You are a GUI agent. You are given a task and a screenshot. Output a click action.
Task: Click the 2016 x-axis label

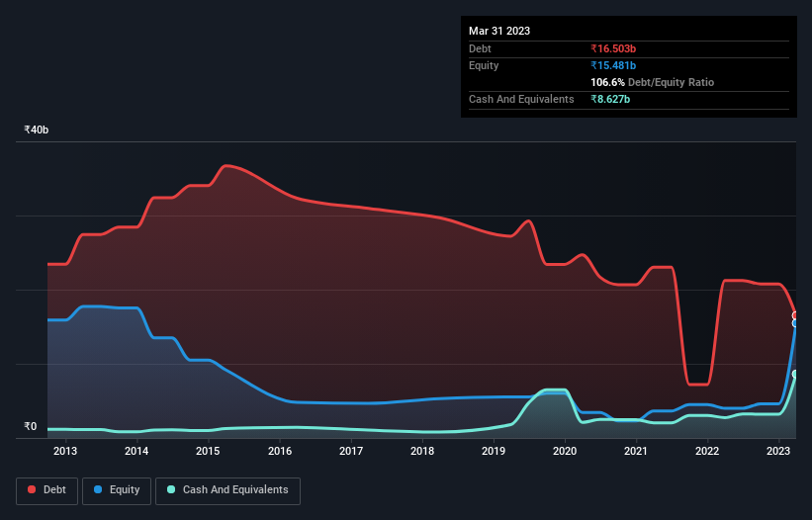280,451
